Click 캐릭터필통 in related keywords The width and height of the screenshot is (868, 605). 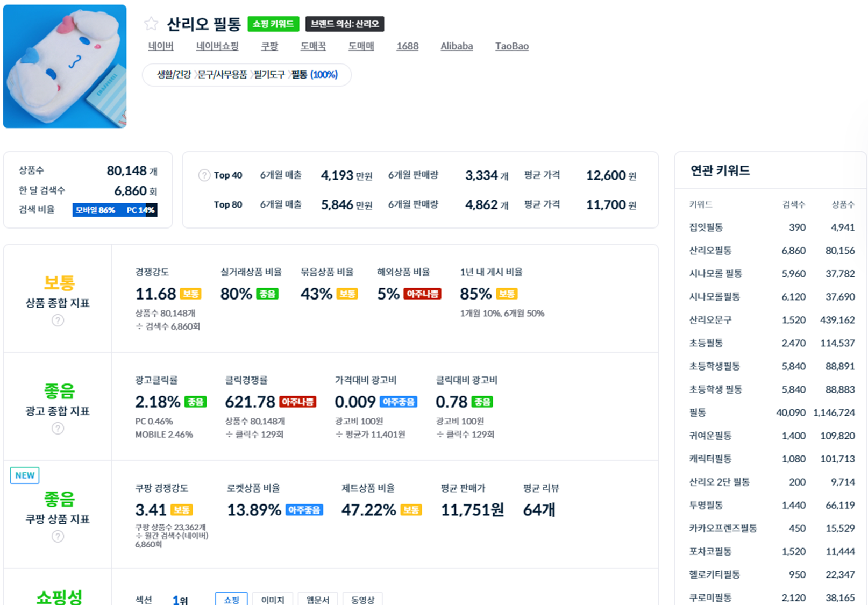point(710,459)
